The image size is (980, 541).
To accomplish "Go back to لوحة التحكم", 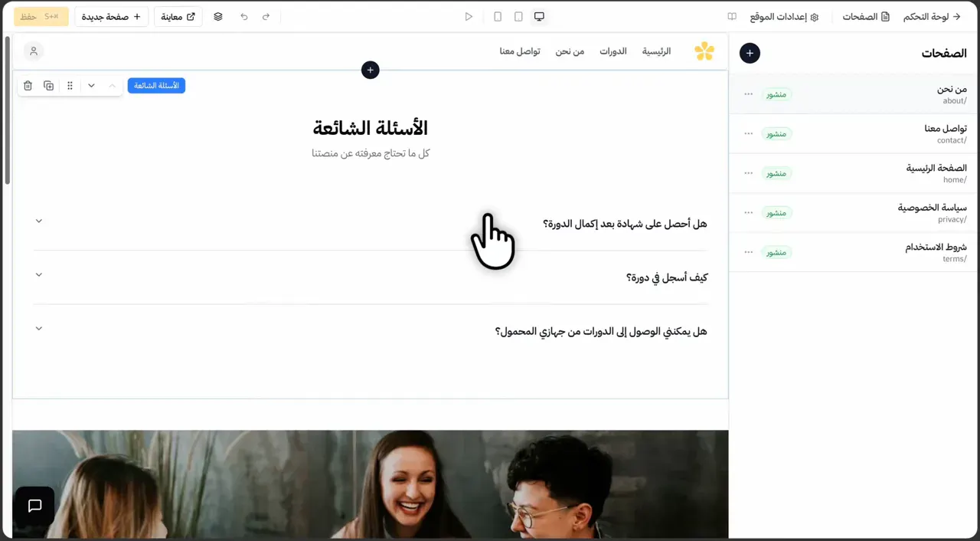I will coord(932,16).
